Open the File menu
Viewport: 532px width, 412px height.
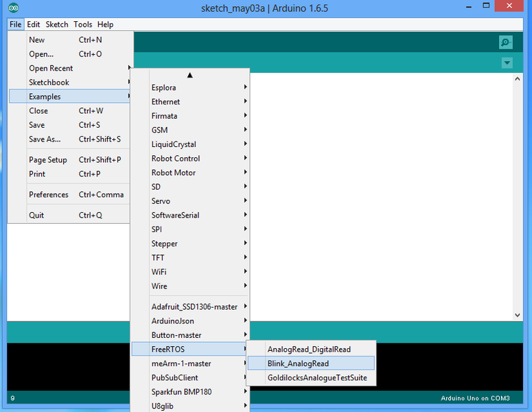coord(16,25)
